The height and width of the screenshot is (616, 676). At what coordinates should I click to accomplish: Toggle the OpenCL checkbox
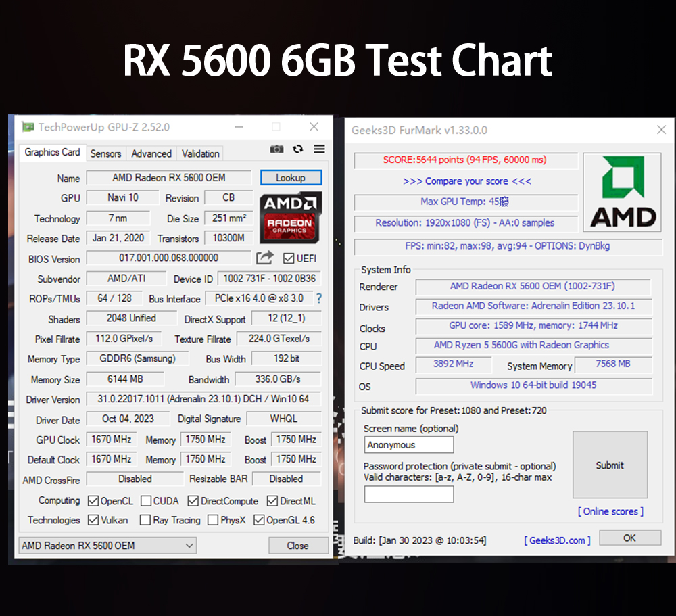[93, 501]
